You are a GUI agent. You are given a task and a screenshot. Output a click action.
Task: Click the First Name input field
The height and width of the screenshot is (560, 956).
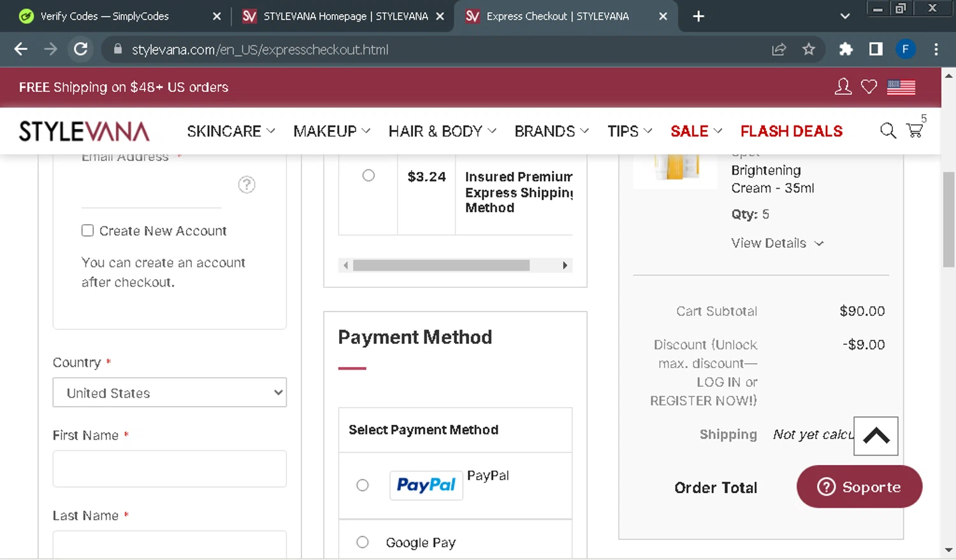(x=170, y=469)
